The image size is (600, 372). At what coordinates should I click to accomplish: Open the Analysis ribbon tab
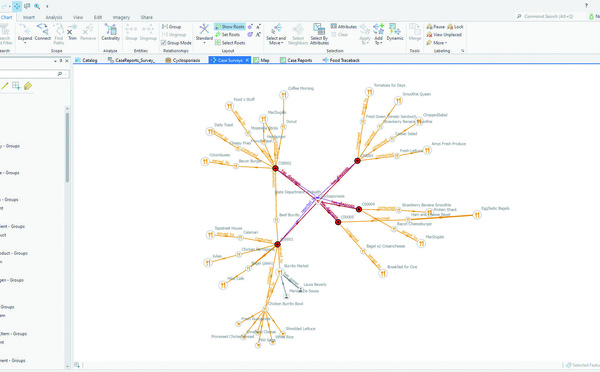click(x=54, y=17)
